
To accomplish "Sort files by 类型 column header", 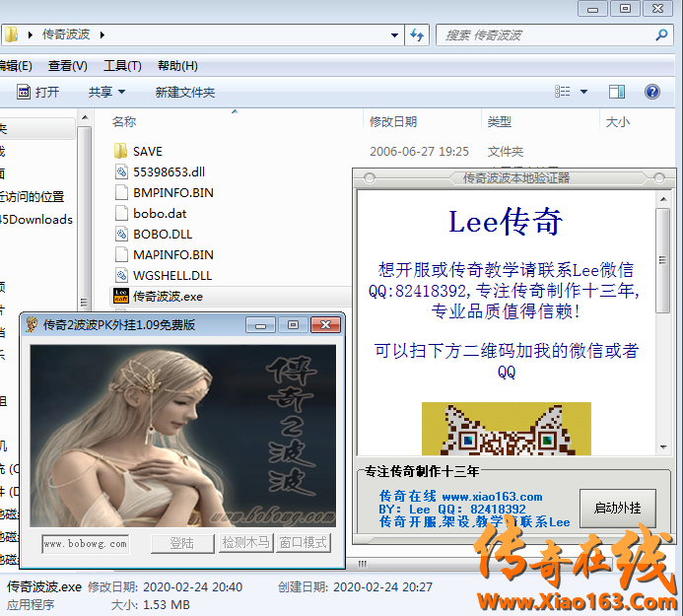I will coord(499,121).
